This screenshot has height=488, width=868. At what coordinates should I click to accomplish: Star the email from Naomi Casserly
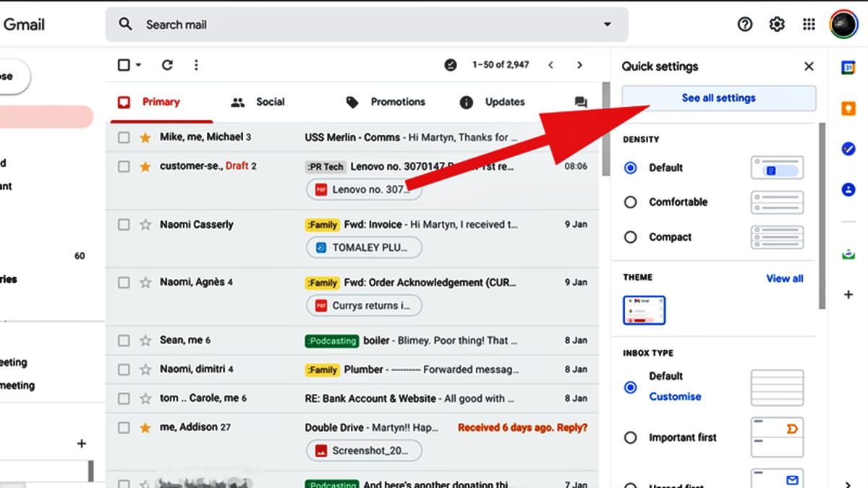click(x=143, y=224)
